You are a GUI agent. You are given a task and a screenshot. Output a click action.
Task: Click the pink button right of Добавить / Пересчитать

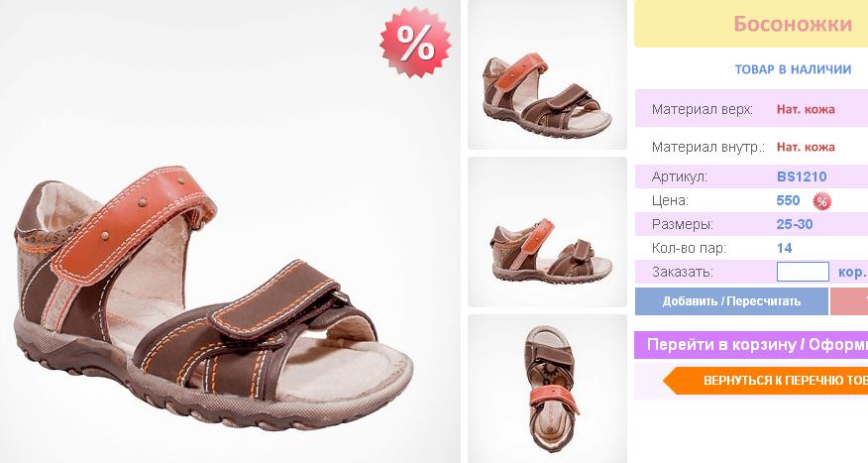tap(849, 301)
